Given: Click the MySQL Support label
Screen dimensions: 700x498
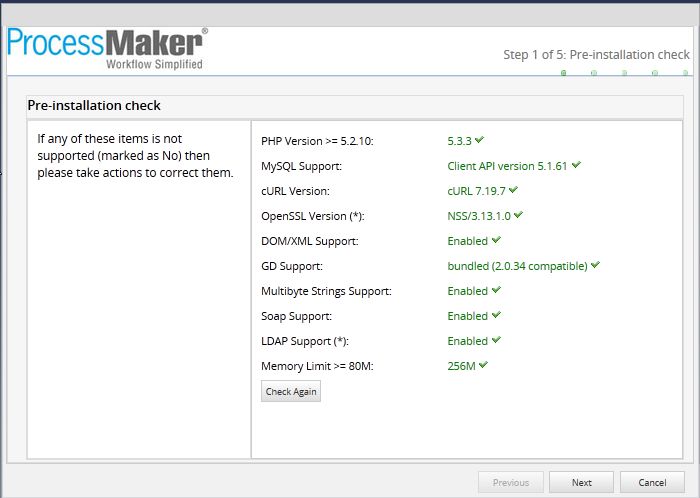Looking at the screenshot, I should point(301,166).
